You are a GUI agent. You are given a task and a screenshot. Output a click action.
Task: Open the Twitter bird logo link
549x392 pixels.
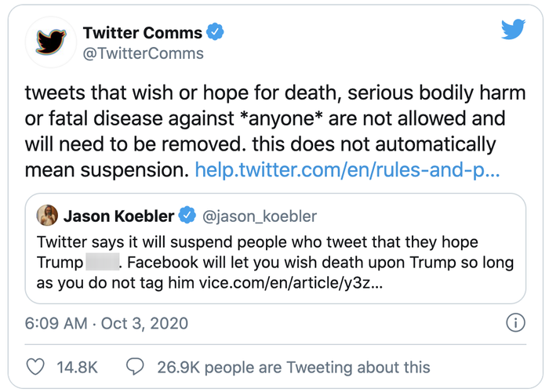point(512,31)
